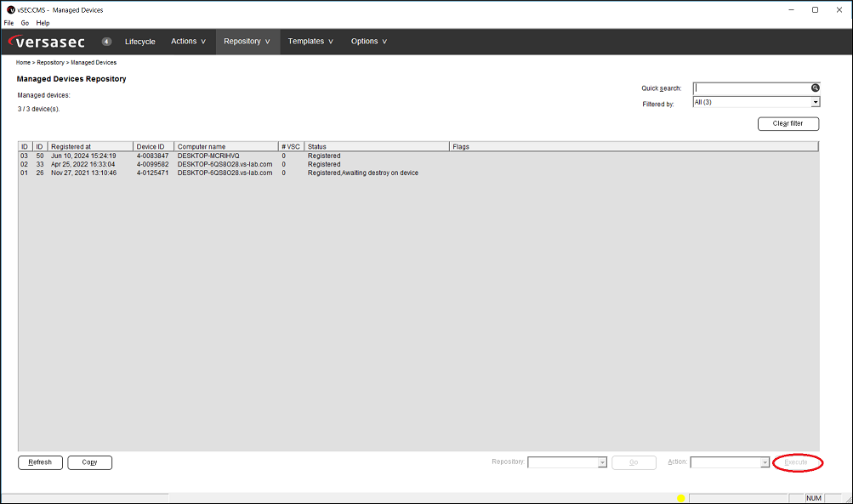Viewport: 853px width, 504px height.
Task: Click the Managed Devices Repository heading
Action: pos(71,79)
